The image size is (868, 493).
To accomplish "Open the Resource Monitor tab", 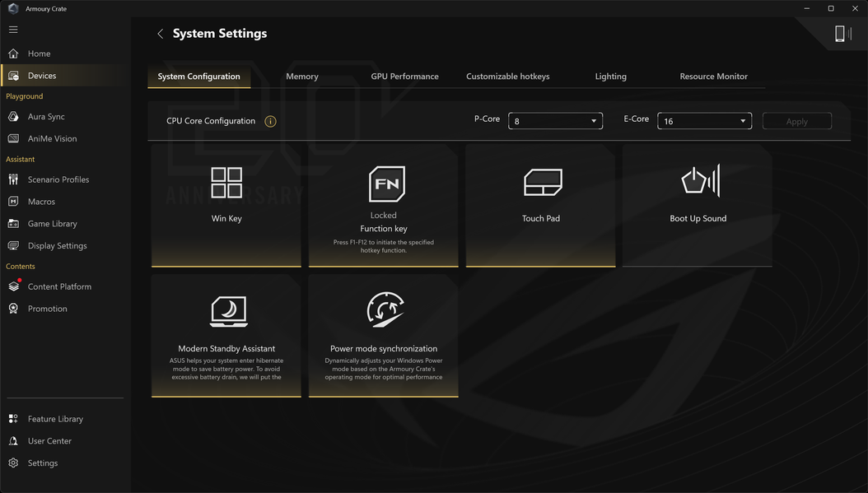I will [x=713, y=77].
